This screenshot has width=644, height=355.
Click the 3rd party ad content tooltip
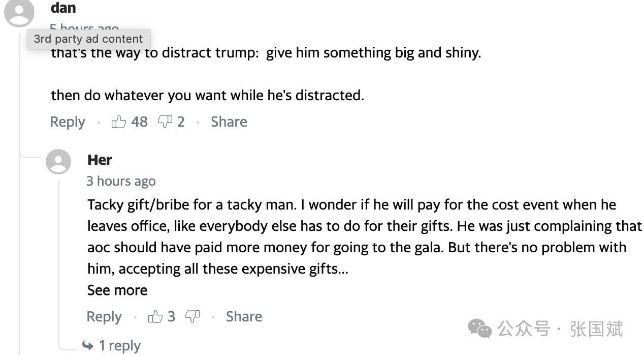tap(88, 39)
